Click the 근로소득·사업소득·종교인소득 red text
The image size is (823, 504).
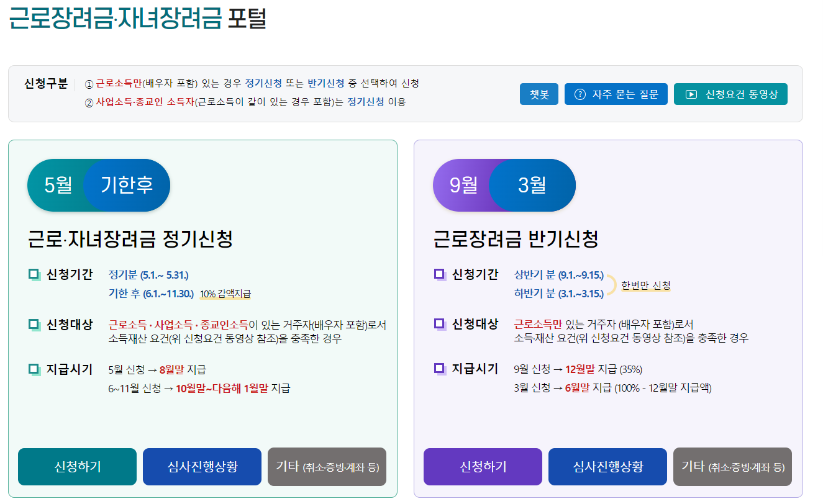point(178,325)
